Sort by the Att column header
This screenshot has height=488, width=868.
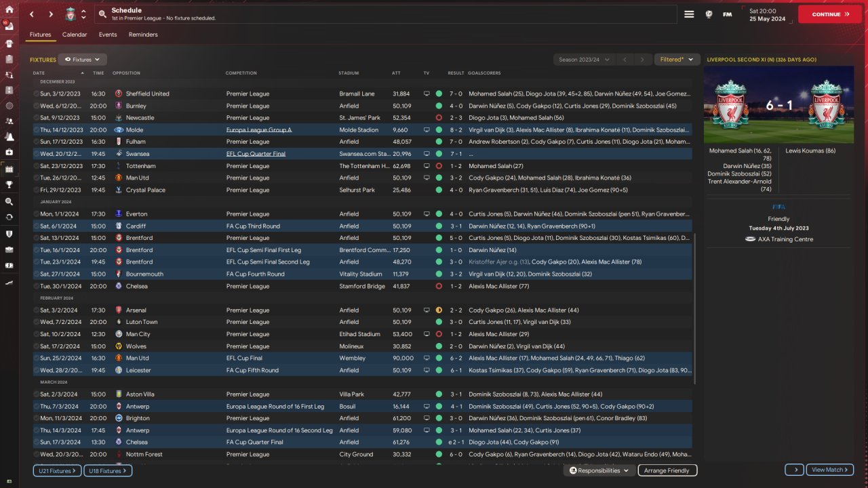396,73
